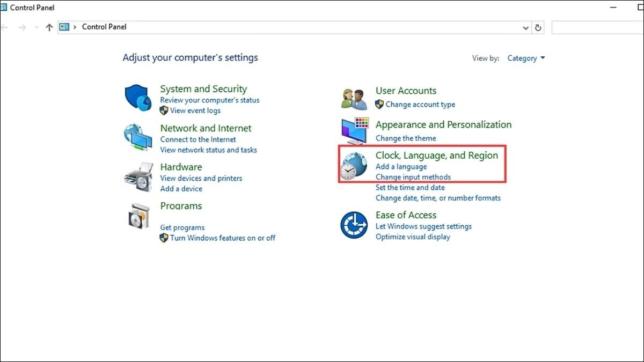The width and height of the screenshot is (644, 362).
Task: Open User Accounts category
Action: coord(406,91)
